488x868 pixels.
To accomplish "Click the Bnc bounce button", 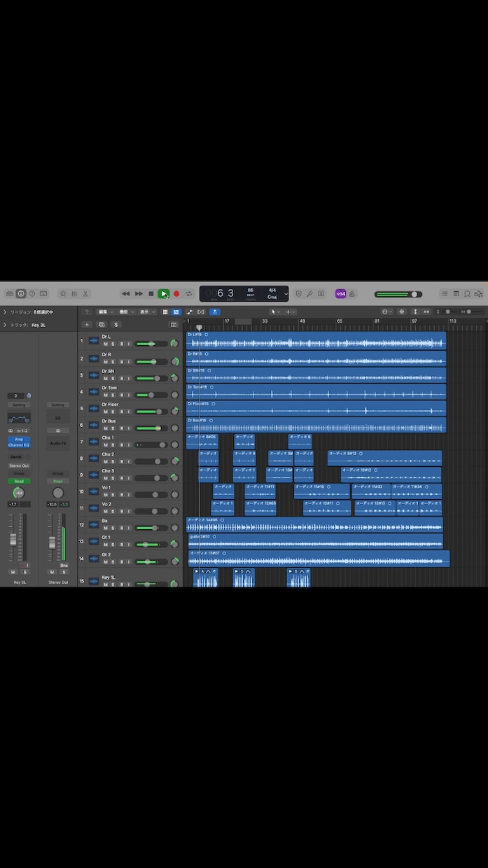I will [x=64, y=565].
